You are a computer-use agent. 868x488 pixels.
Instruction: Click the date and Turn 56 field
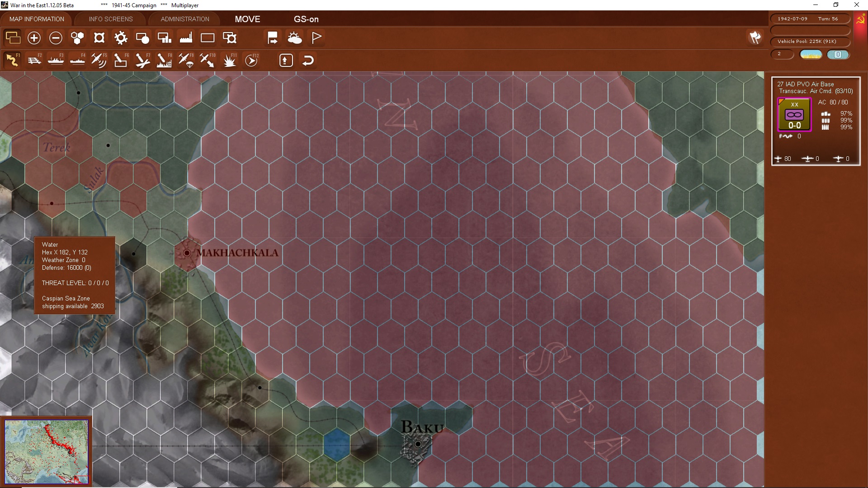pos(810,19)
